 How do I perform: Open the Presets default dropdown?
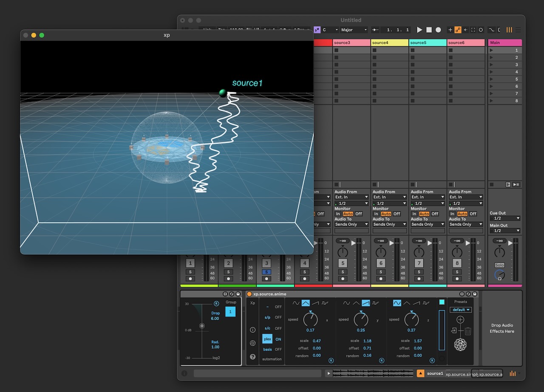pyautogui.click(x=461, y=310)
